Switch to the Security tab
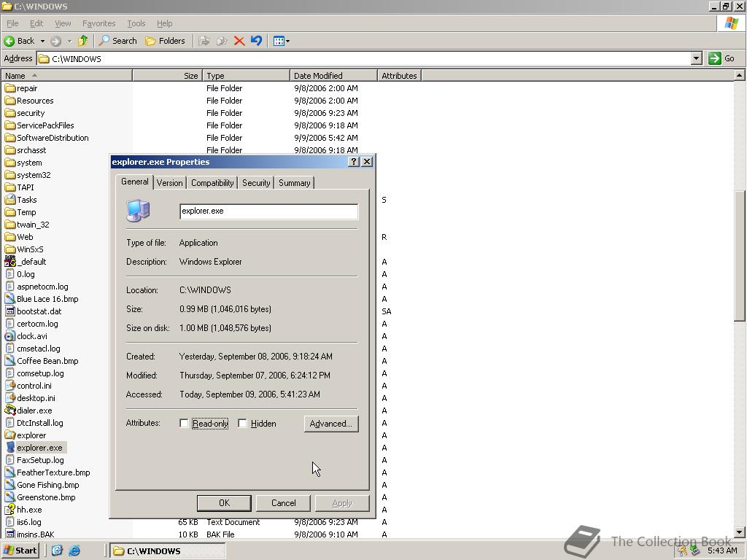The image size is (747, 560). (256, 183)
